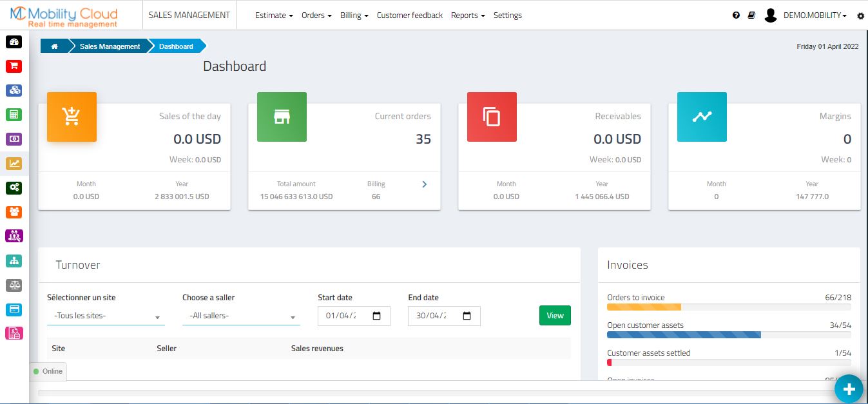Expand the 'Tous les sites' site dropdown

(106, 316)
